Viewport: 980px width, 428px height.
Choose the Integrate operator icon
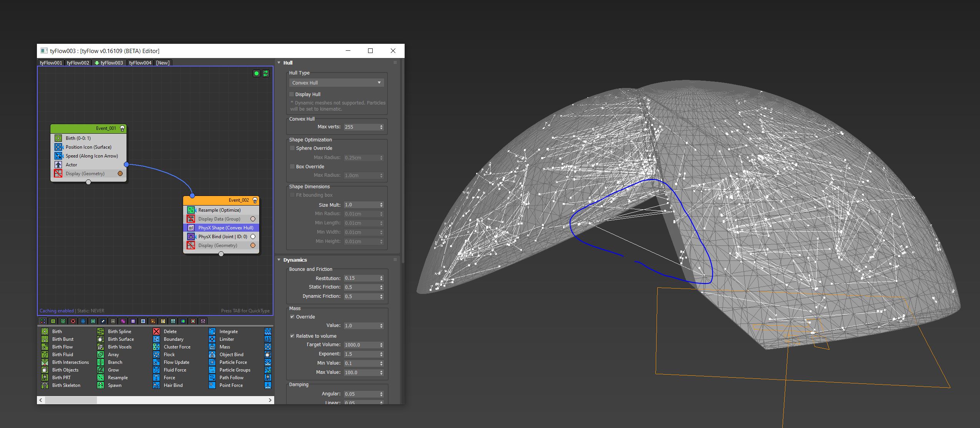coord(212,331)
